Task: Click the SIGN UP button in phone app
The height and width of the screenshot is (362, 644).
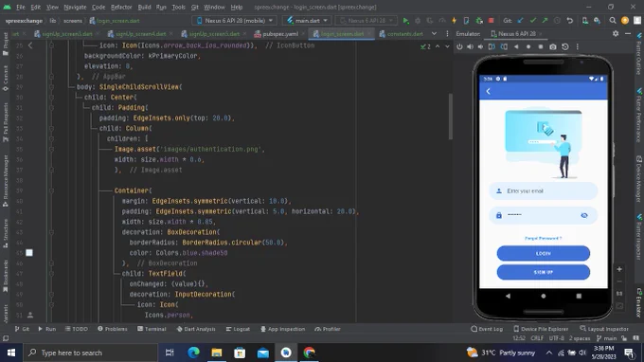Action: 543,272
